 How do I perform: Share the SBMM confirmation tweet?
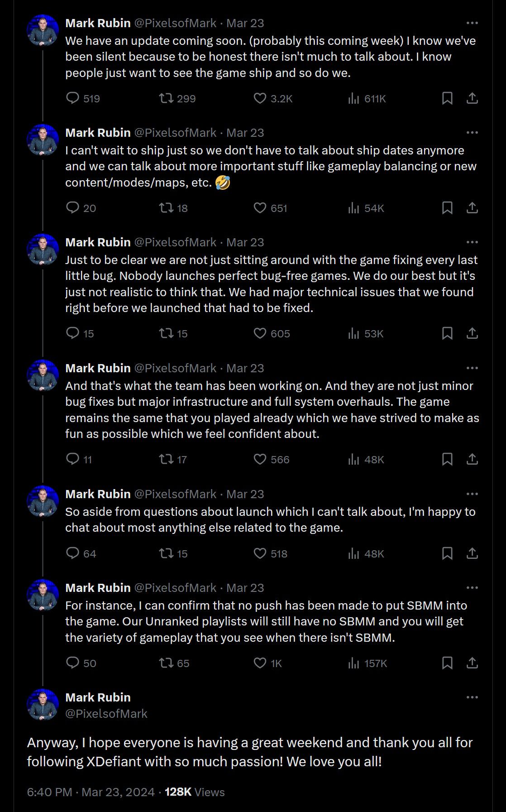coord(472,663)
